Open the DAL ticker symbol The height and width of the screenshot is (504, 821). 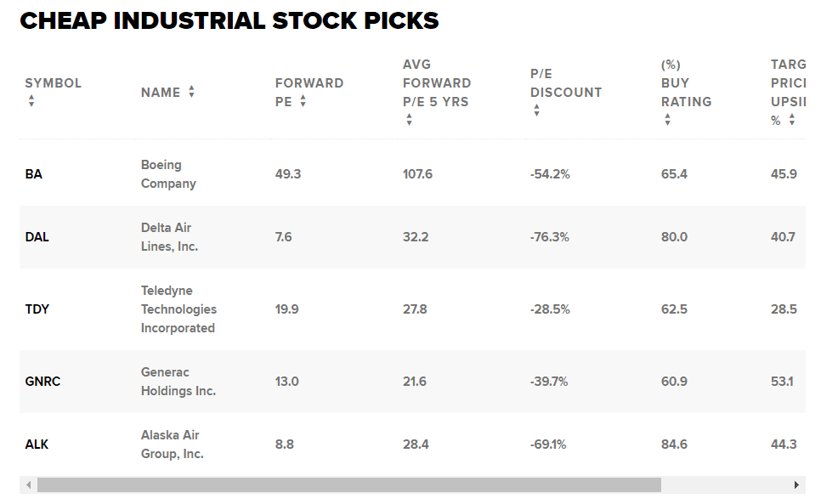(37, 237)
